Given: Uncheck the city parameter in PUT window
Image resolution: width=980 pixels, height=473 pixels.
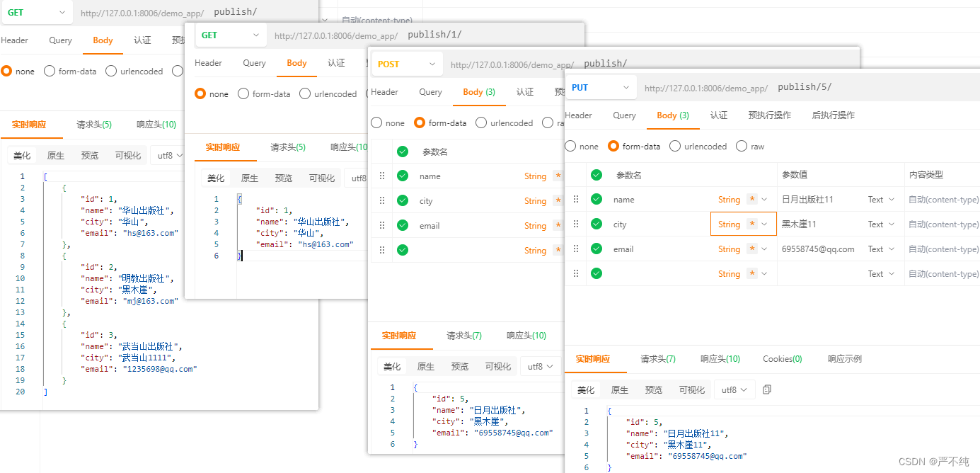Looking at the screenshot, I should tap(596, 224).
